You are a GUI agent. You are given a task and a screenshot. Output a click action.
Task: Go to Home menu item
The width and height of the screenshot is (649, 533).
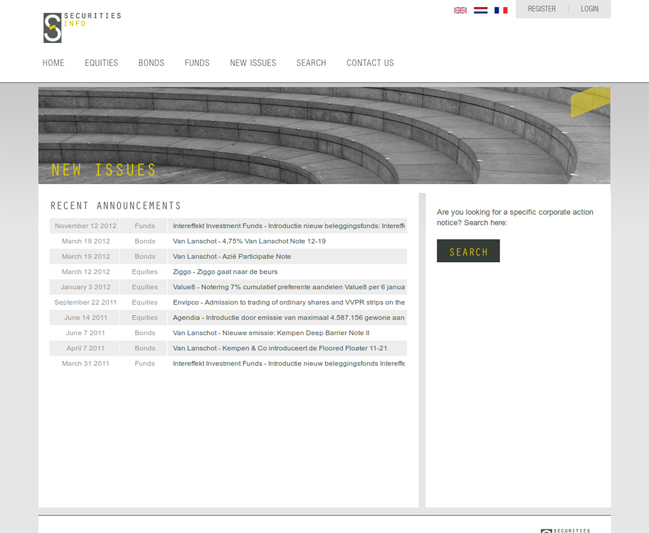tap(53, 63)
